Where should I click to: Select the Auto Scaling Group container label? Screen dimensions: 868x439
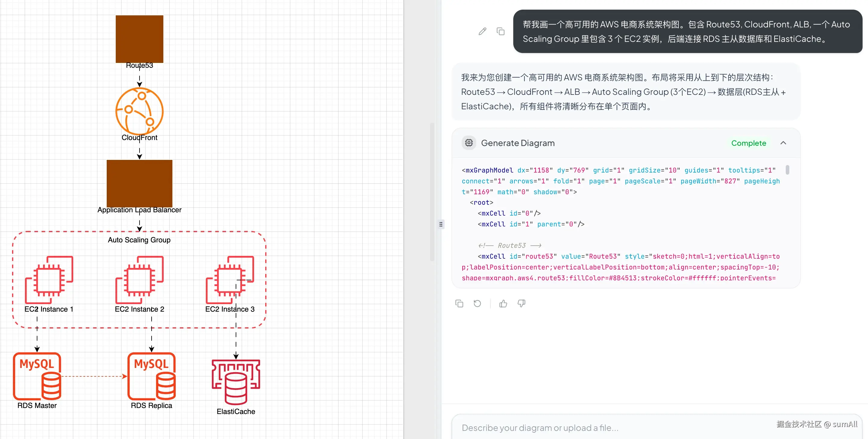[x=139, y=240]
